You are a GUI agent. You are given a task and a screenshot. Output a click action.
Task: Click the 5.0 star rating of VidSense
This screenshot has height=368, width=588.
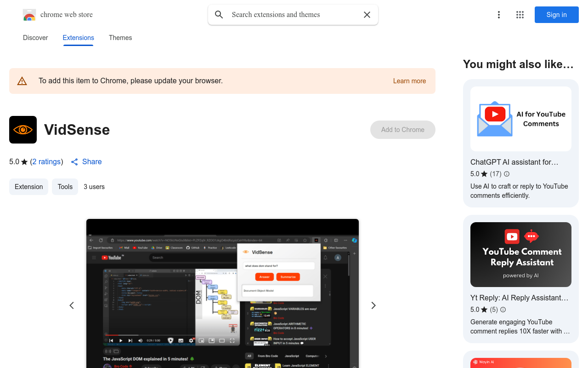pos(18,162)
